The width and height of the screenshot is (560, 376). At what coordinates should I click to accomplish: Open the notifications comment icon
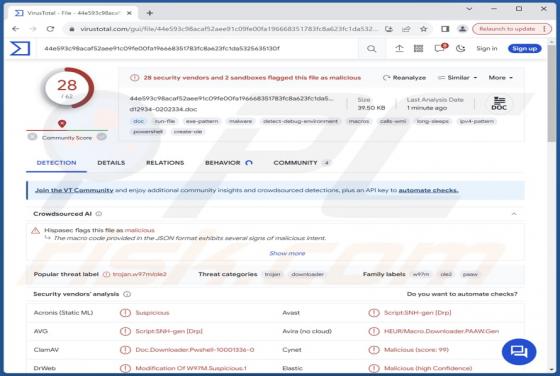click(x=440, y=48)
